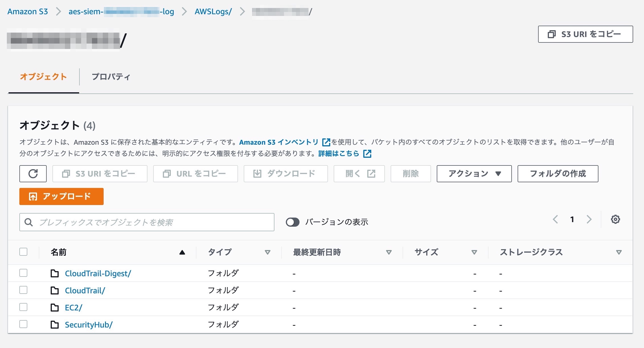Toggle the バージョンの表示 switch

pos(293,222)
